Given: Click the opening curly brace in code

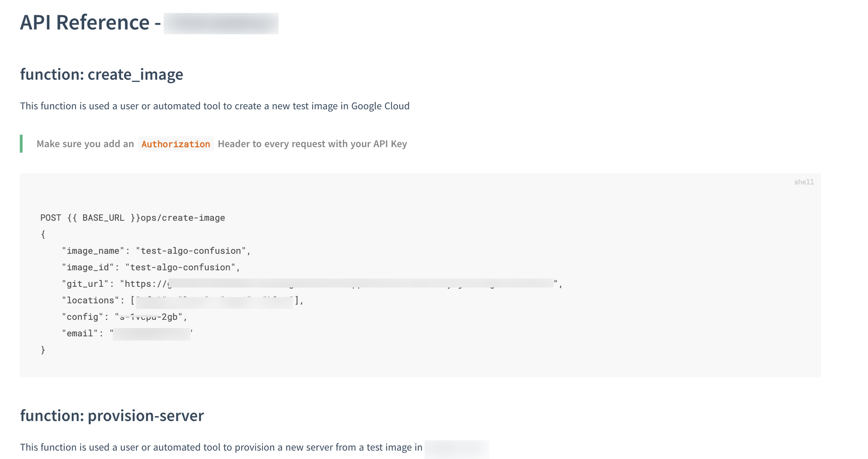Looking at the screenshot, I should click(43, 234).
